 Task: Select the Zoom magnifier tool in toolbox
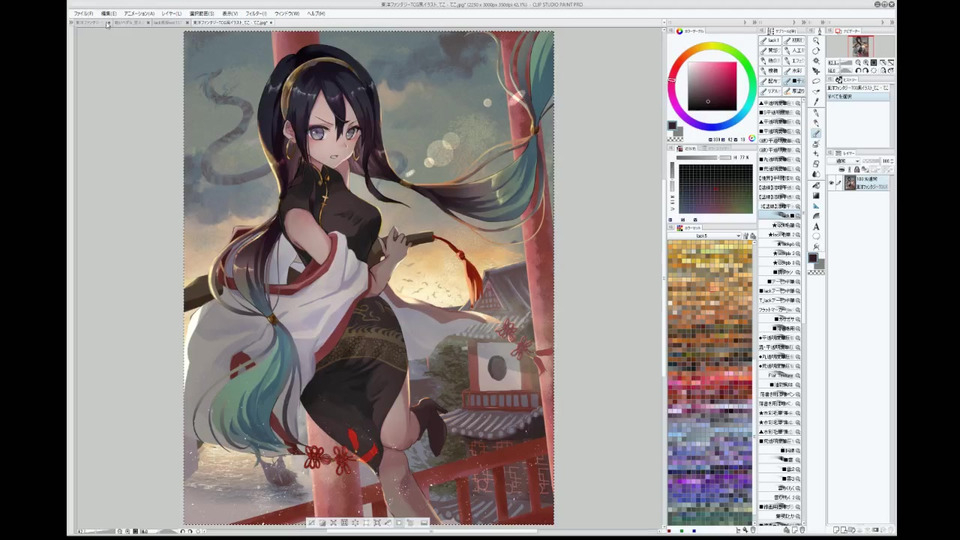pos(816,40)
